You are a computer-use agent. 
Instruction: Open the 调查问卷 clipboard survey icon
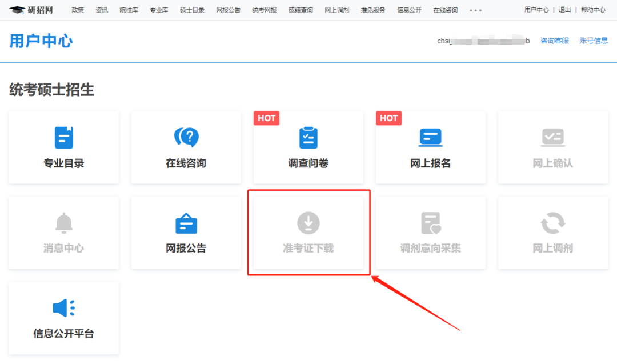click(x=308, y=137)
